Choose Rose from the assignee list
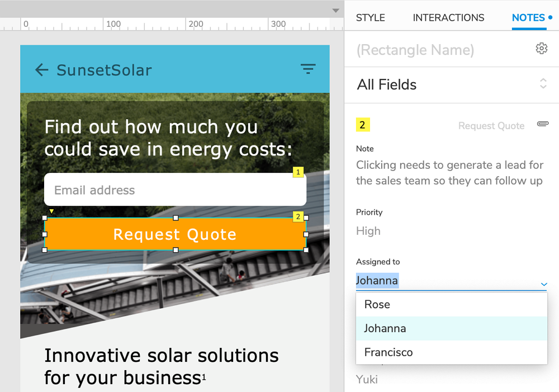The image size is (559, 392). click(377, 305)
